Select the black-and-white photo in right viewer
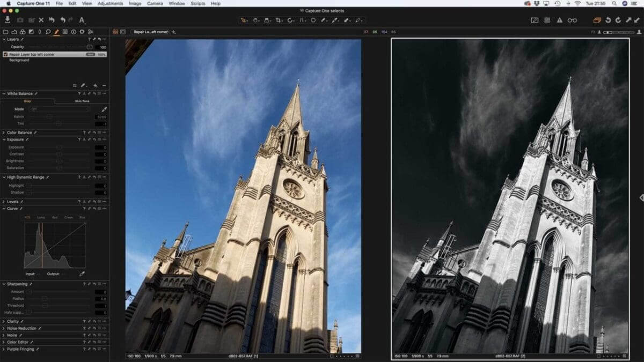 click(510, 196)
